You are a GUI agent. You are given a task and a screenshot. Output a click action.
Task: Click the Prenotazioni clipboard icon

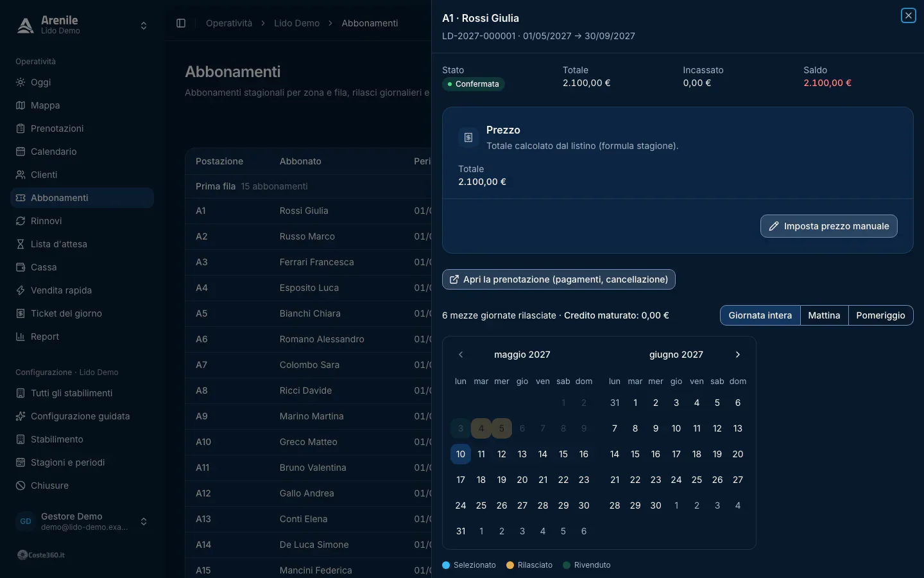[21, 128]
